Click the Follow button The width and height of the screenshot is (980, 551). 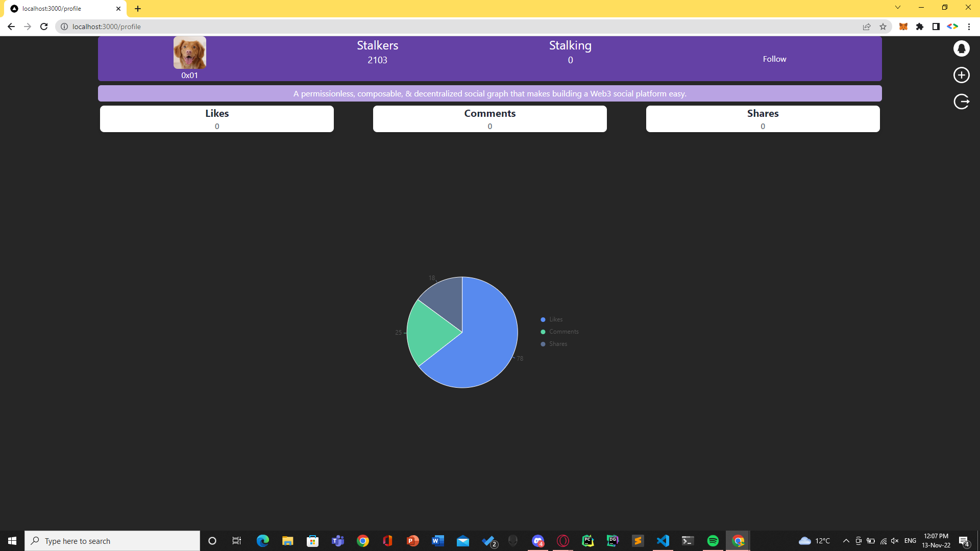[x=774, y=59]
